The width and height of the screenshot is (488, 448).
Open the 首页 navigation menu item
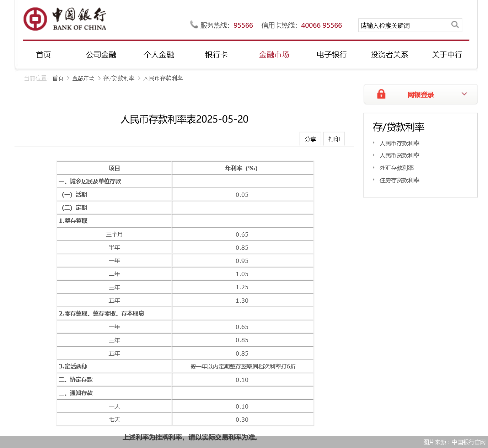43,55
